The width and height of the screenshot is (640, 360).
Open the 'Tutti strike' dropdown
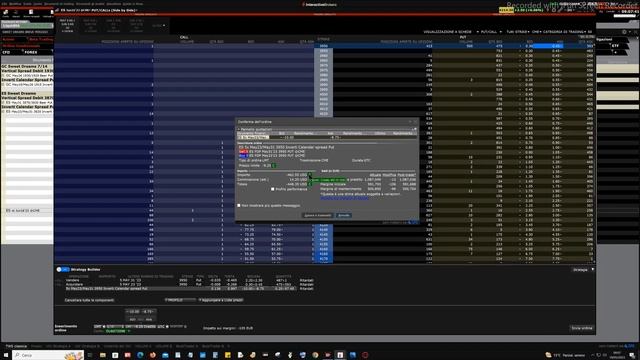(x=517, y=32)
